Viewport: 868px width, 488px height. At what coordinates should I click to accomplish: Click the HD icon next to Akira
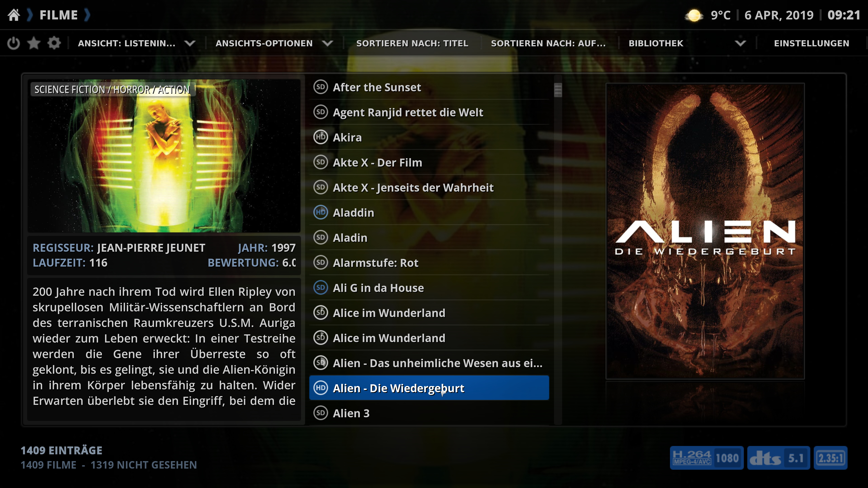point(321,137)
